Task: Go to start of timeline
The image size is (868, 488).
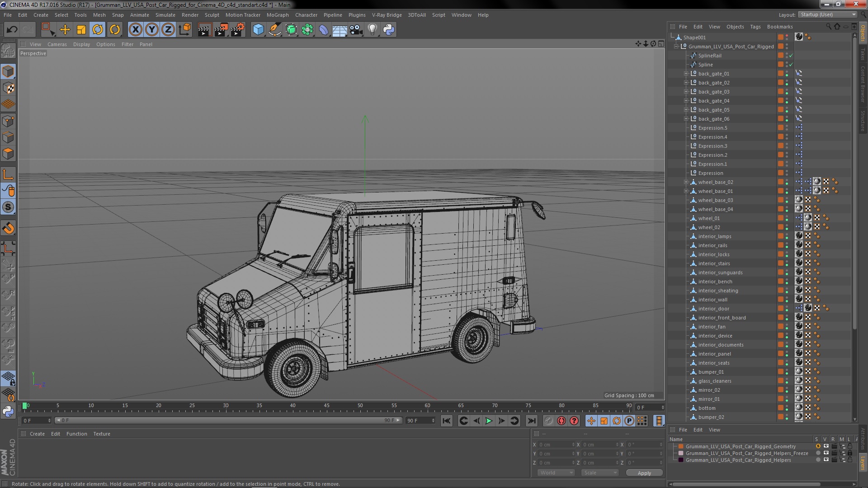Action: pos(447,421)
